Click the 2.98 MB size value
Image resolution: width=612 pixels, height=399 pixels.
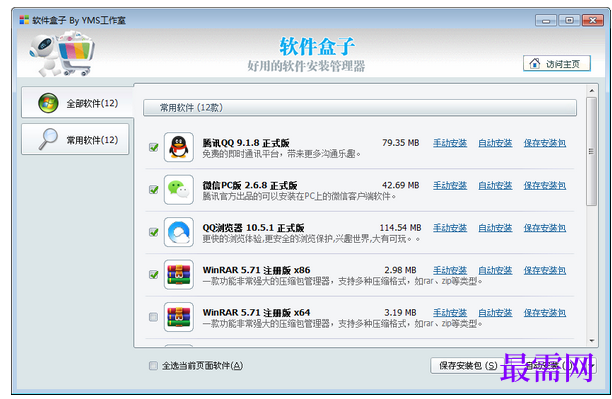point(400,270)
